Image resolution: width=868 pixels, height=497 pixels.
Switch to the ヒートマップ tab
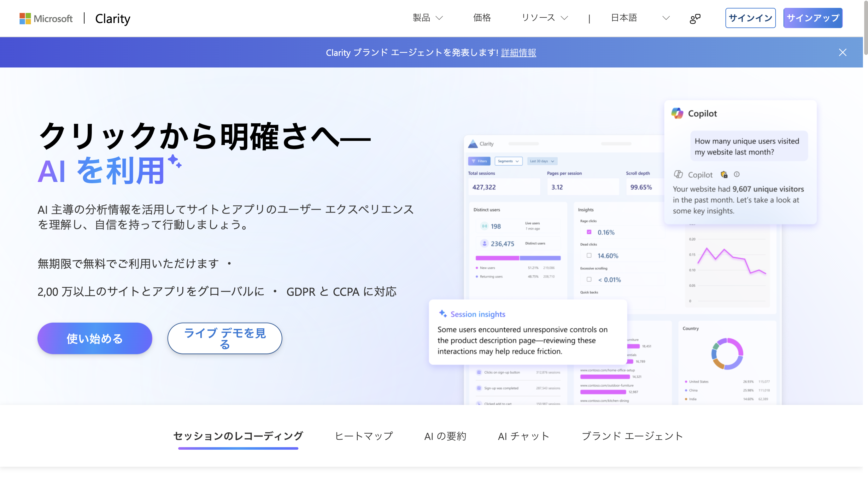[364, 436]
